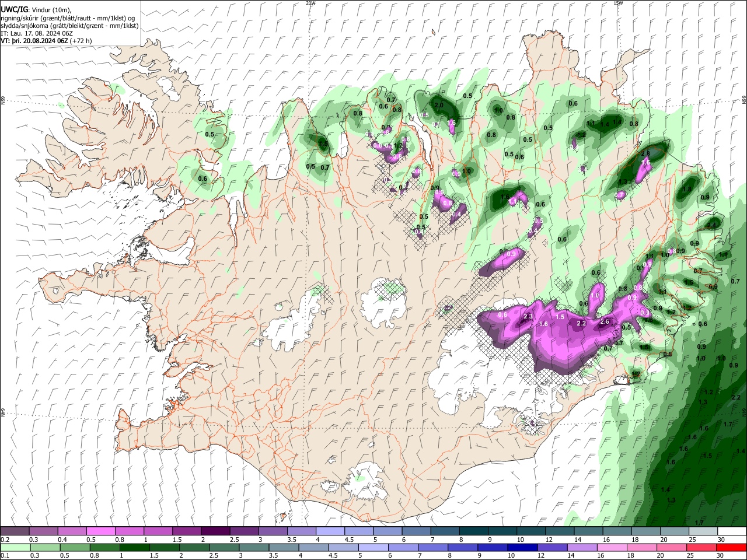Click the '2.0' value in northern green patch
This screenshot has width=747, height=560.
tap(439, 106)
